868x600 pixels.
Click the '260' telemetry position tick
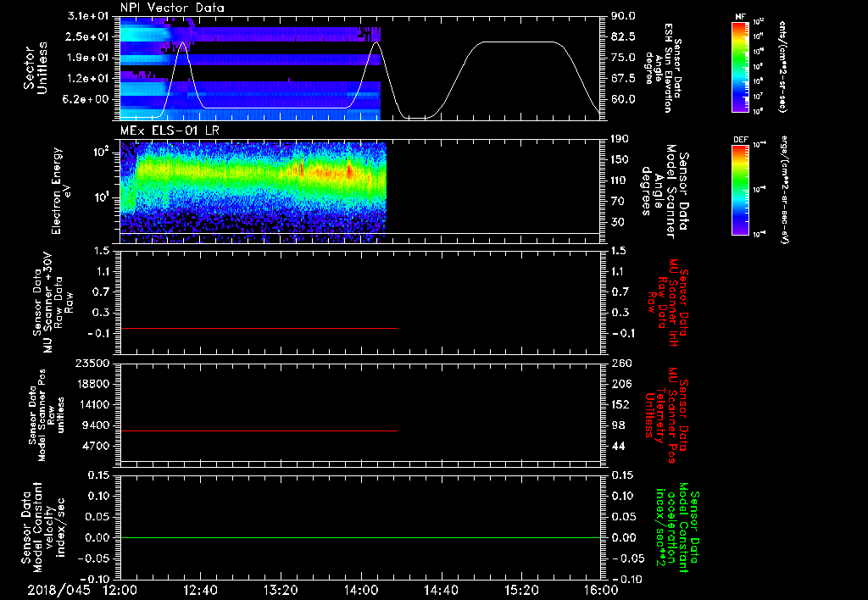coord(620,363)
